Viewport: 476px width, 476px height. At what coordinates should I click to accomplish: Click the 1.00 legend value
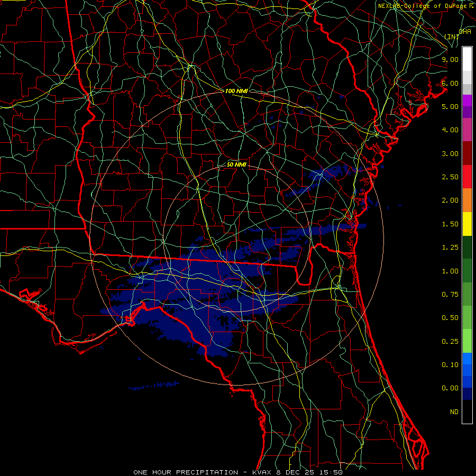[450, 271]
